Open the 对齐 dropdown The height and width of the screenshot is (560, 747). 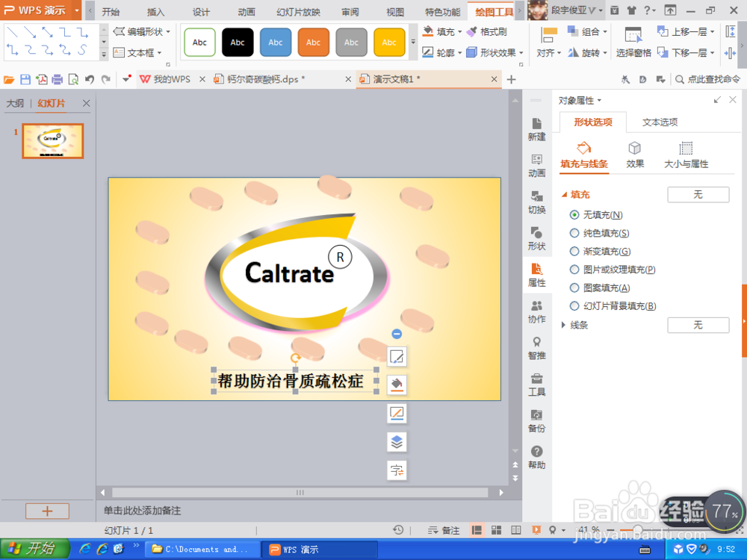point(549,43)
